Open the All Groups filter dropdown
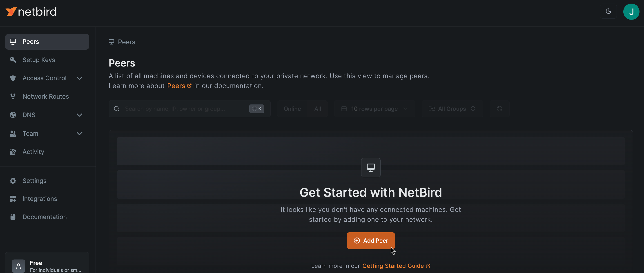The width and height of the screenshot is (644, 273). tap(452, 109)
